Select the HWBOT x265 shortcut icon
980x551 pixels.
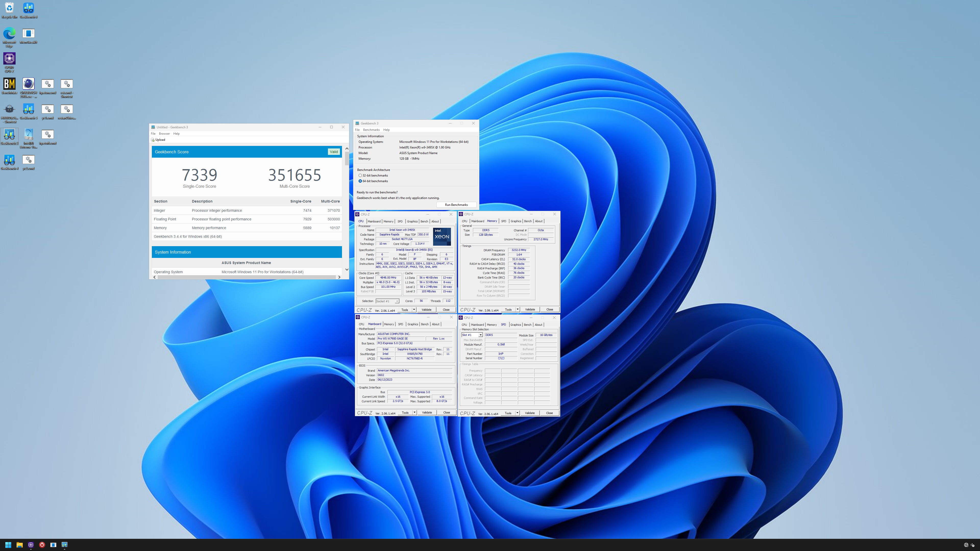pos(9,113)
